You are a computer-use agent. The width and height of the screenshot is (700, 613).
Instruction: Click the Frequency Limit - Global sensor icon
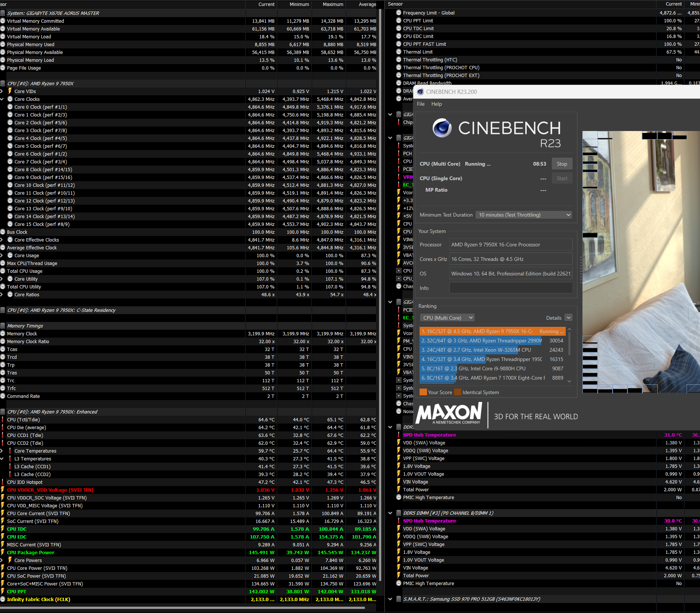pyautogui.click(x=399, y=13)
